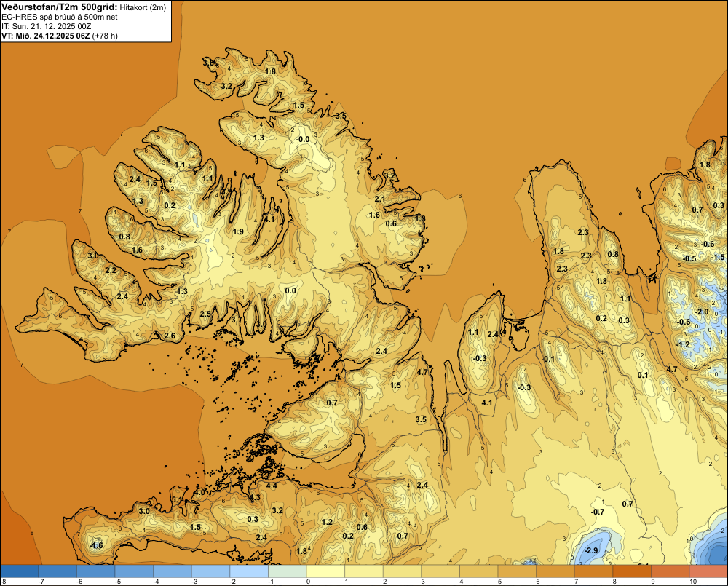The image size is (728, 586).
Task: Click the '-2.9' temperature value on map
Action: point(591,550)
